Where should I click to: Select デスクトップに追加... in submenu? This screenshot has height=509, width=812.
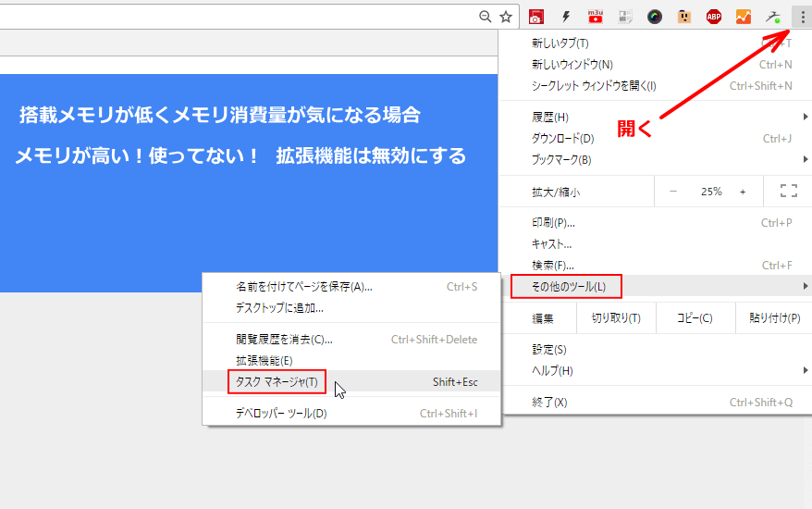coord(351,308)
